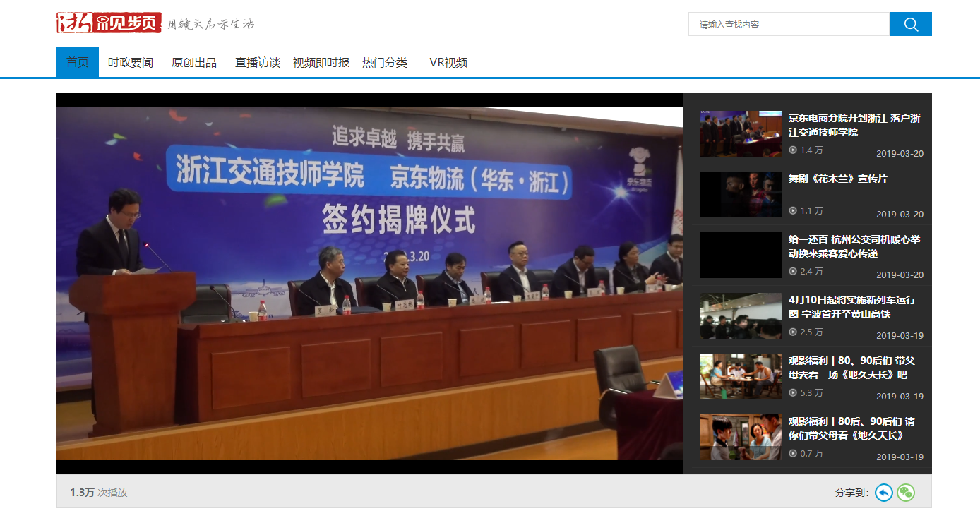Click 用镜头启示生活 slogan text
The width and height of the screenshot is (980, 523).
[x=210, y=24]
